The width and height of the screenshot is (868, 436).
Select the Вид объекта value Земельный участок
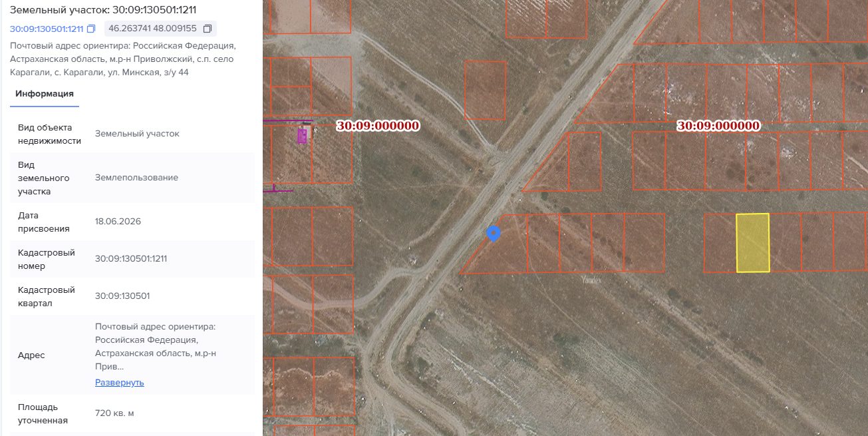pyautogui.click(x=137, y=134)
